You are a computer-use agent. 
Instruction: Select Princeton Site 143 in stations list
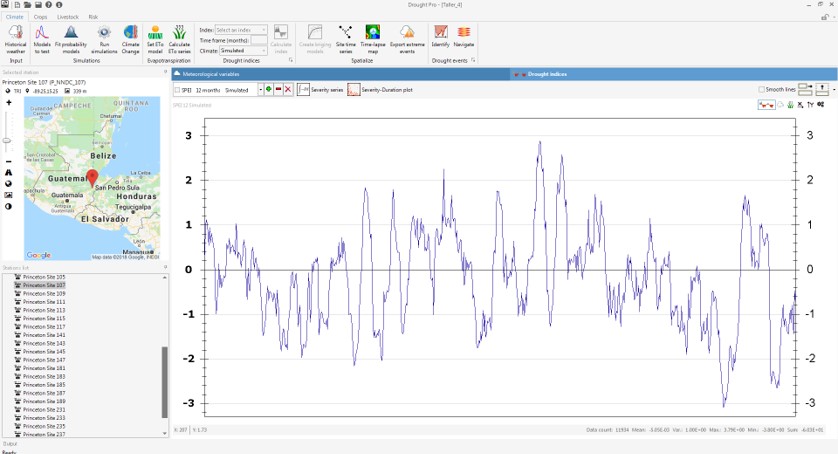click(44, 343)
